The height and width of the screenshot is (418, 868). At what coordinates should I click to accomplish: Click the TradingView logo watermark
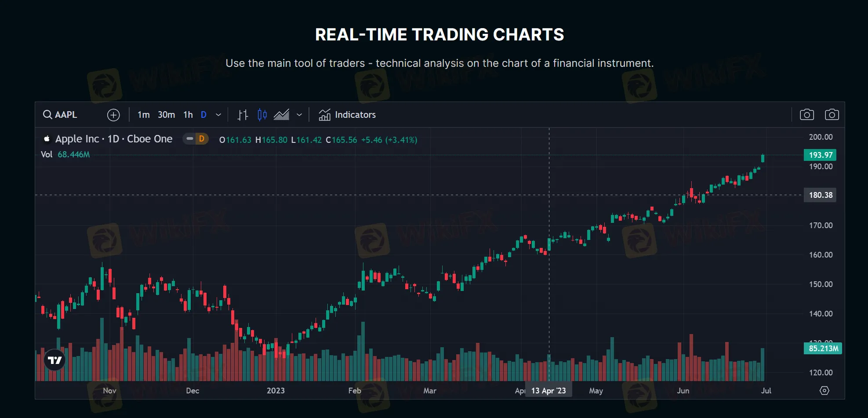click(x=54, y=360)
